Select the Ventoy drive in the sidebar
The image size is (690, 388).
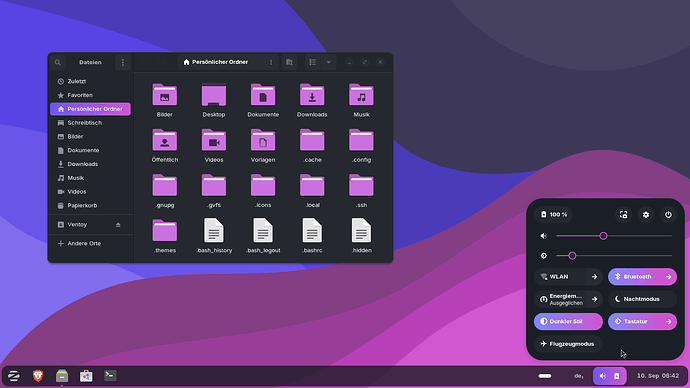(90, 224)
